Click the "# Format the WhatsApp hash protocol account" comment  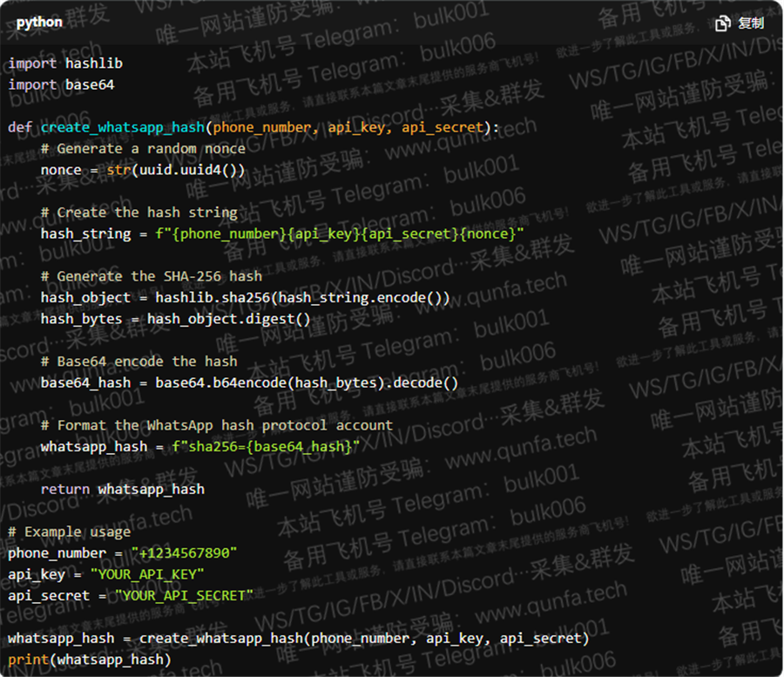(x=217, y=425)
